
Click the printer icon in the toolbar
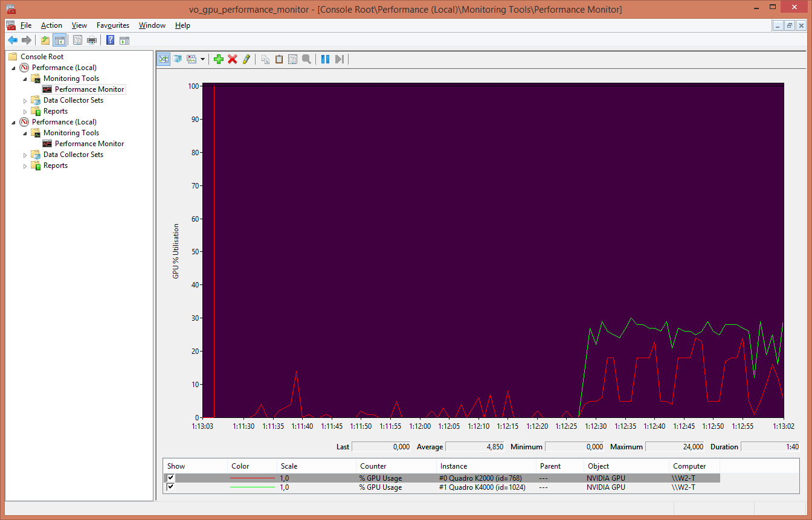[x=92, y=40]
